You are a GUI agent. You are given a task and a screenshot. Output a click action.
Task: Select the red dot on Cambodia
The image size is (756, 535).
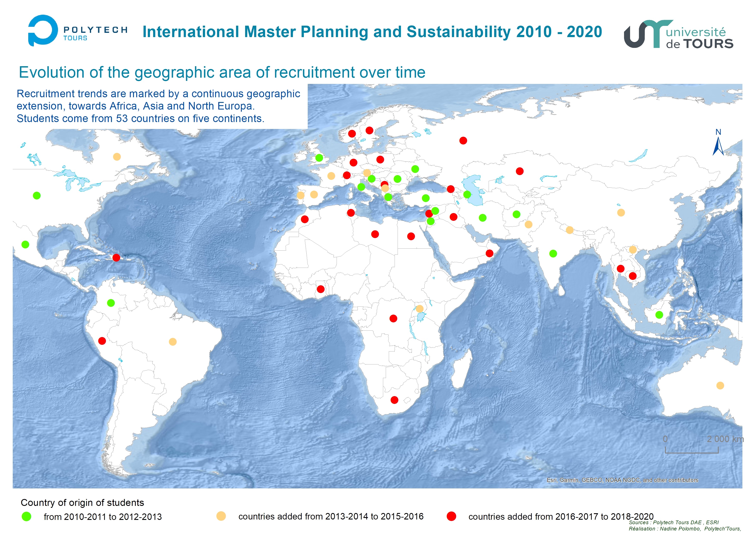(x=632, y=276)
